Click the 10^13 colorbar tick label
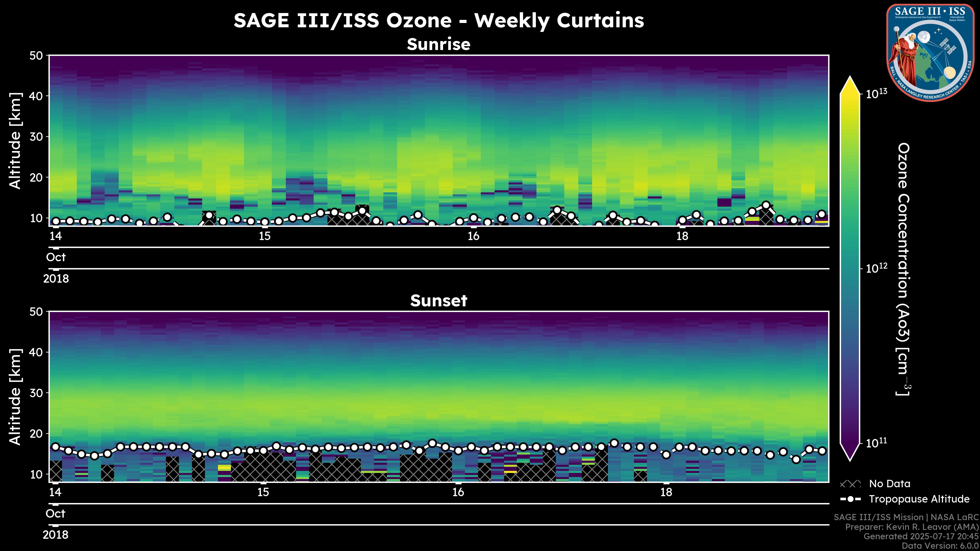 point(876,94)
